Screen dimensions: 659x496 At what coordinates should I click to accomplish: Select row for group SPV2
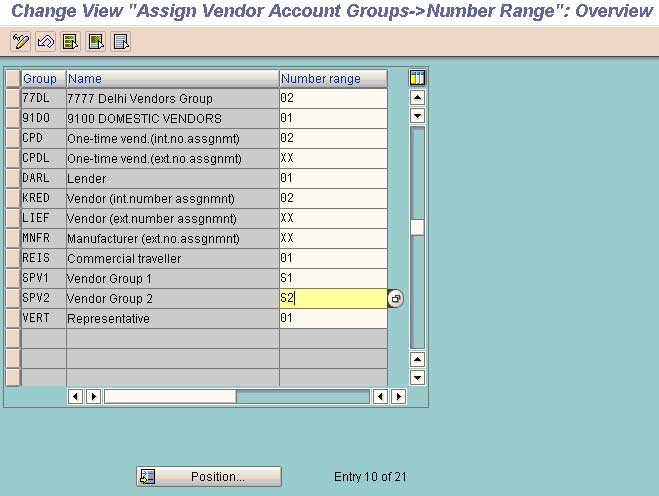[x=13, y=298]
